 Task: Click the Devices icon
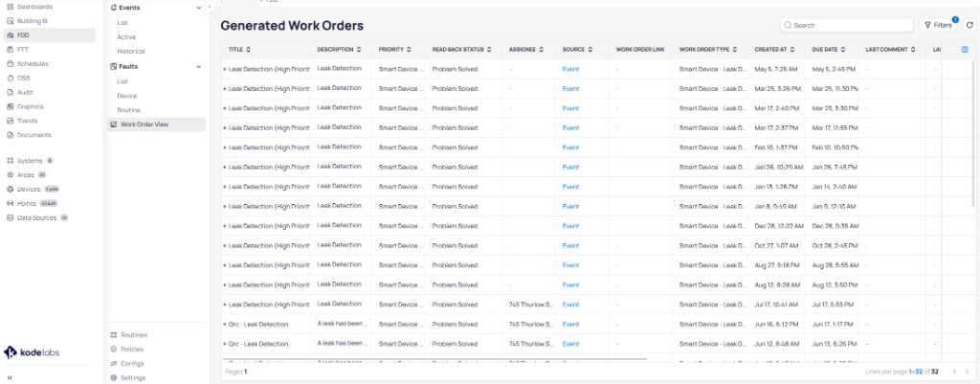pyautogui.click(x=10, y=189)
